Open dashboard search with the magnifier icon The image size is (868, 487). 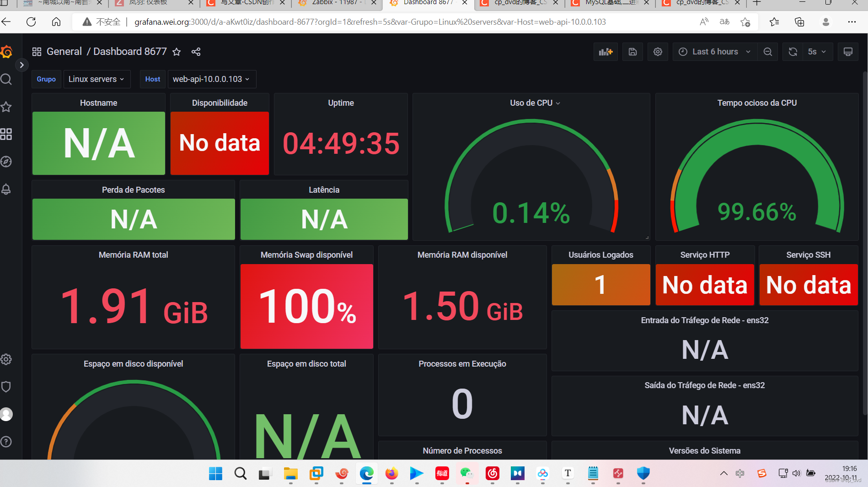[6, 79]
